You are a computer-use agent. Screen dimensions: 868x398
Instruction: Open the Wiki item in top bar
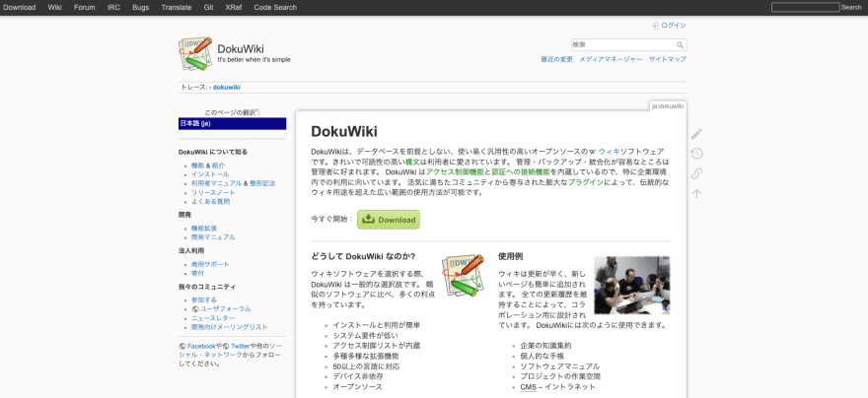click(55, 7)
